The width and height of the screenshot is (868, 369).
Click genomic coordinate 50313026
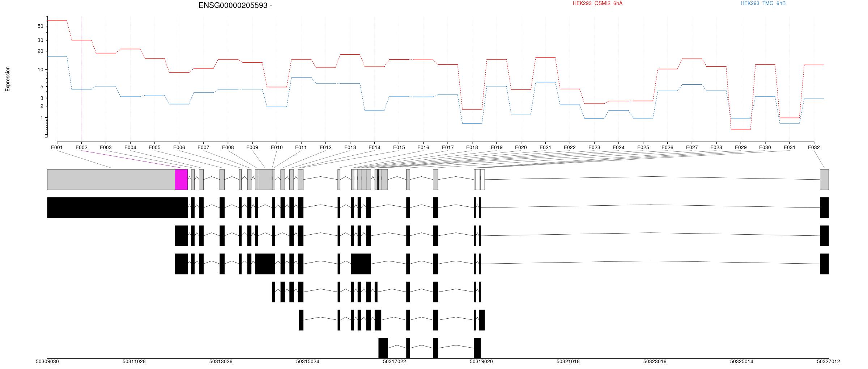click(221, 361)
